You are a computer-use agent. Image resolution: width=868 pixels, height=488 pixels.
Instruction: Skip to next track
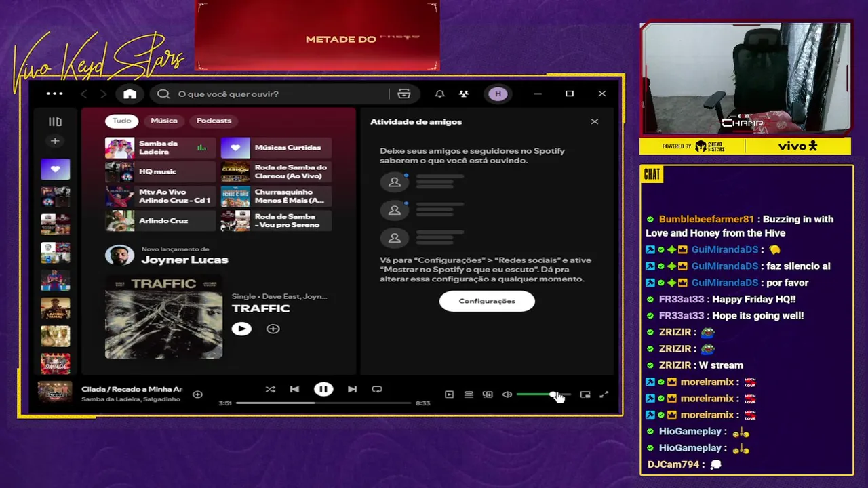[352, 389]
